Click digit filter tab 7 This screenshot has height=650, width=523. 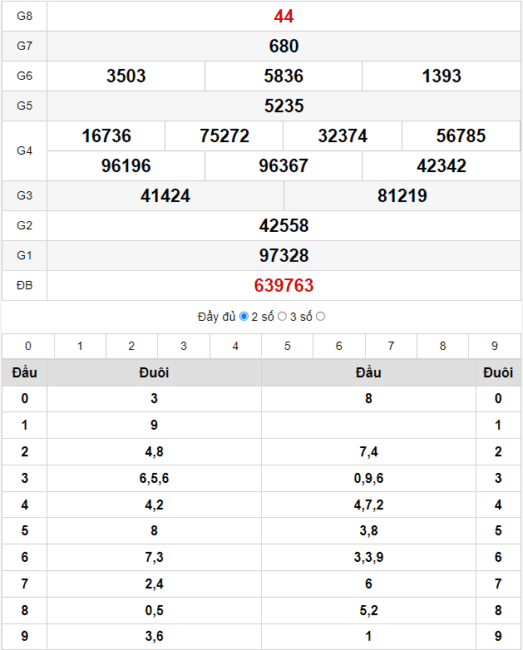tap(391, 346)
